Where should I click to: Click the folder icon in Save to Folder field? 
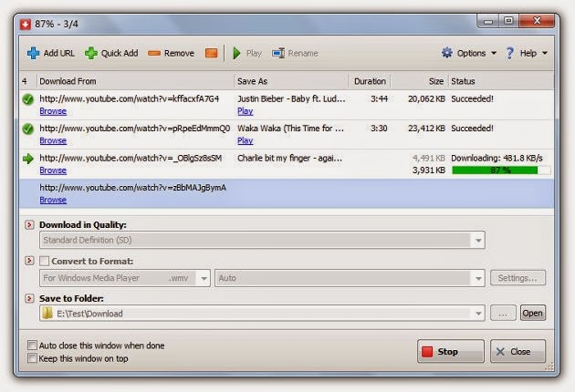tap(47, 314)
